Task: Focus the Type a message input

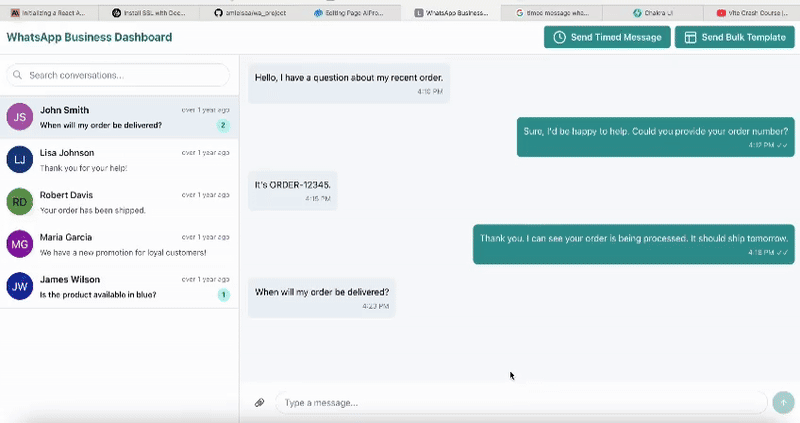Action: (521, 403)
